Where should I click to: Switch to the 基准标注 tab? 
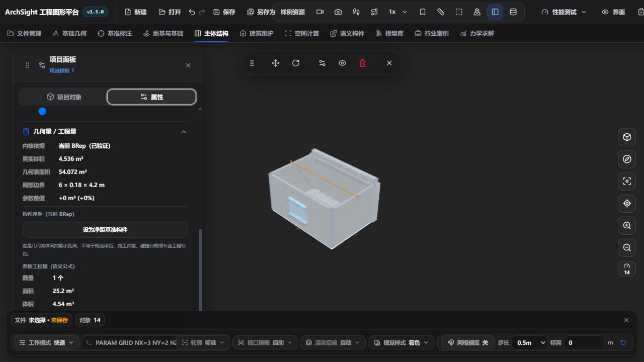click(x=115, y=34)
